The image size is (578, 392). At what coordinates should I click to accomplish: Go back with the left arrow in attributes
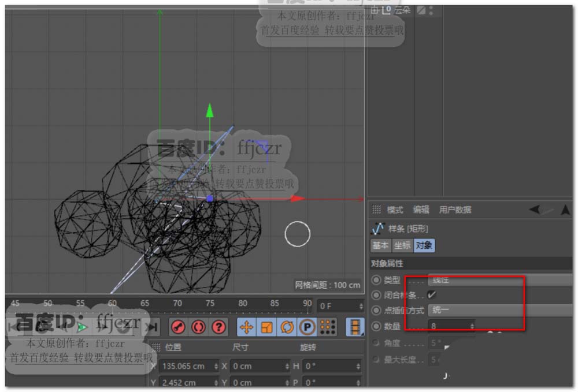coord(535,210)
